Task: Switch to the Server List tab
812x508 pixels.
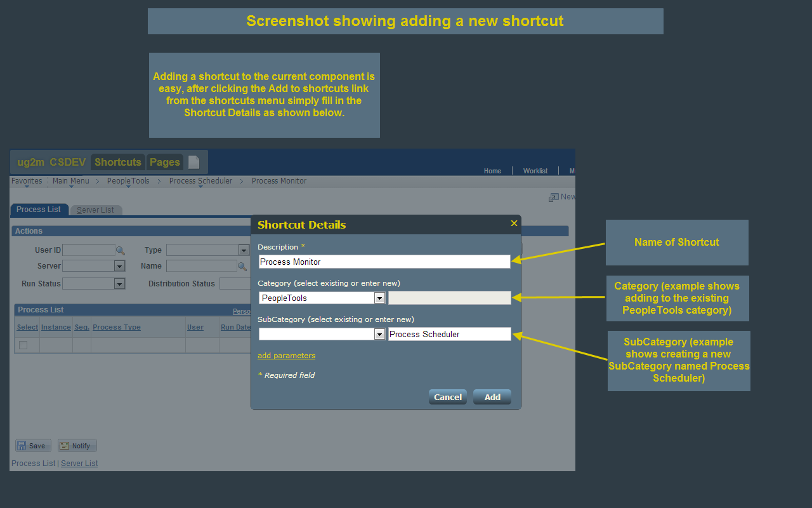Action: 96,210
